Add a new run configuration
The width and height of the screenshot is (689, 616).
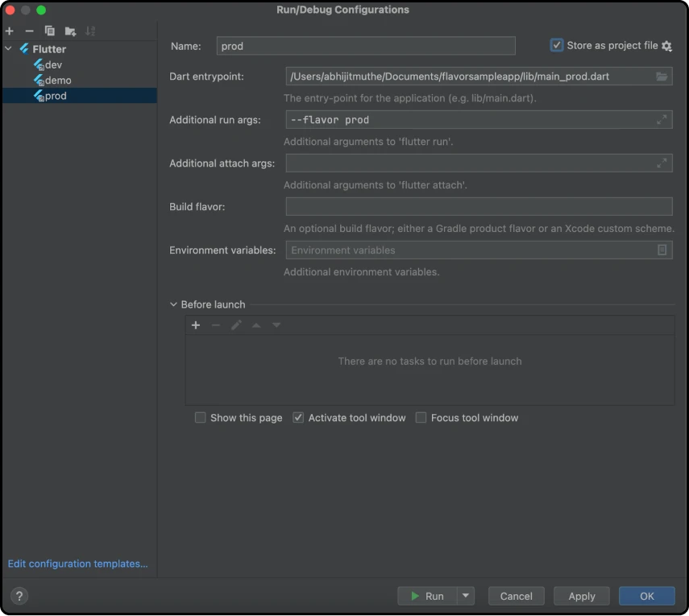coord(9,31)
